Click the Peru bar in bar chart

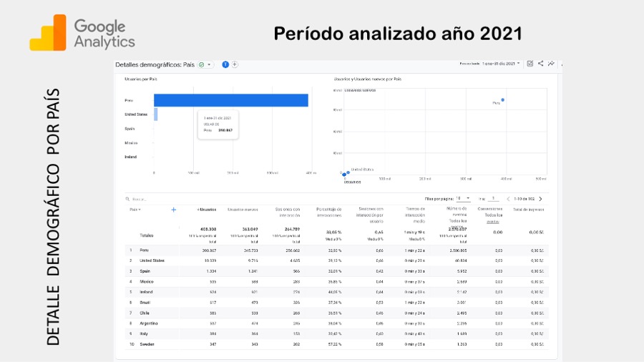click(x=231, y=100)
